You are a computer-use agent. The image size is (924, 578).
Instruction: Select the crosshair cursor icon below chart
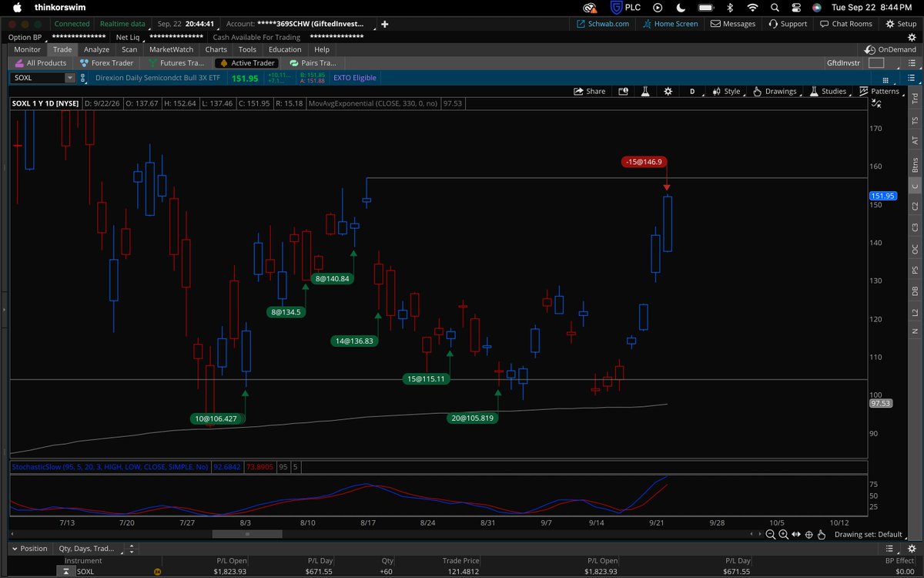tap(808, 534)
